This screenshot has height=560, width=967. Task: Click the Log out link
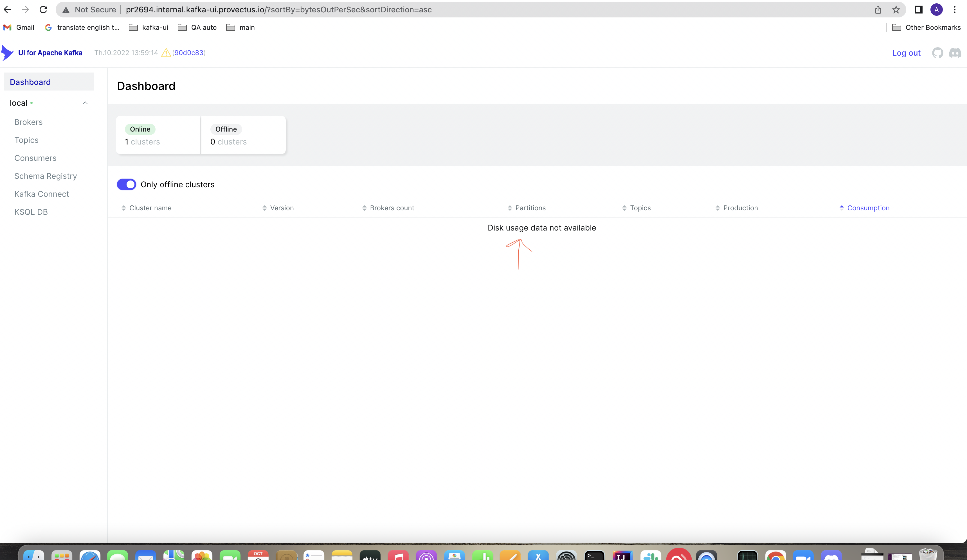click(x=906, y=53)
